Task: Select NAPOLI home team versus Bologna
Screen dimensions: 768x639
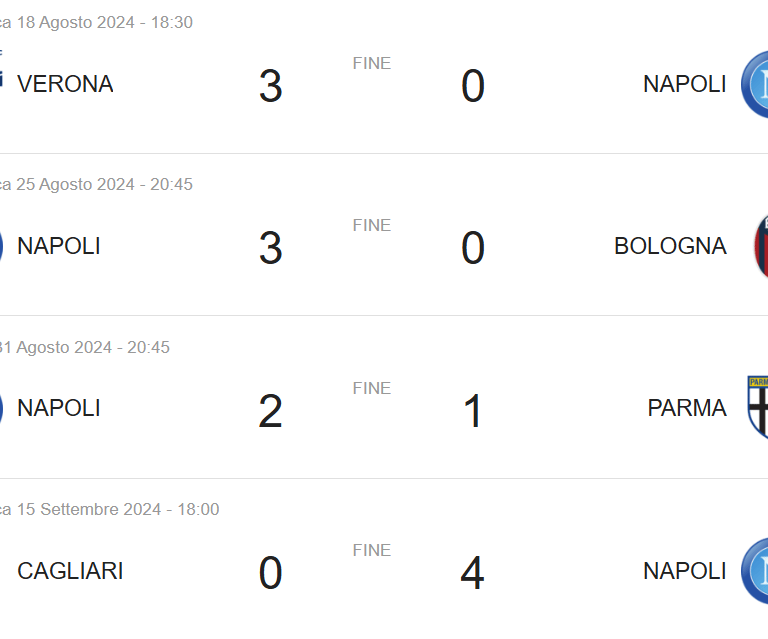Action: pyautogui.click(x=59, y=246)
